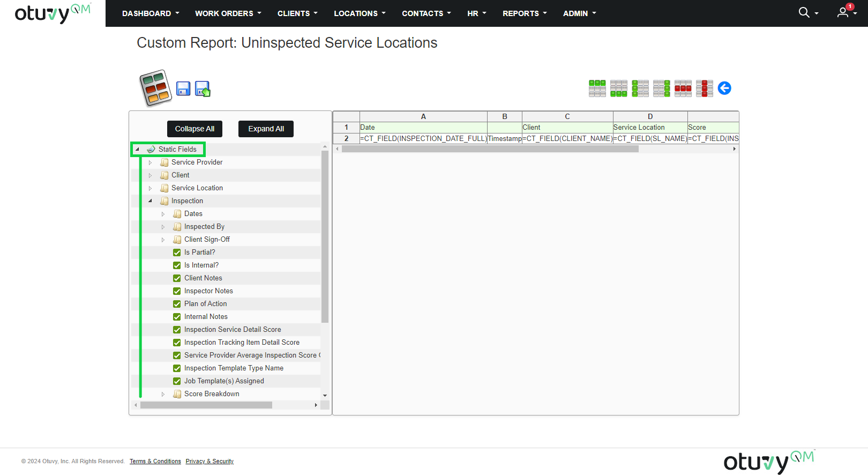Toggle Job Template(s) Assigned checkbox

(x=177, y=381)
